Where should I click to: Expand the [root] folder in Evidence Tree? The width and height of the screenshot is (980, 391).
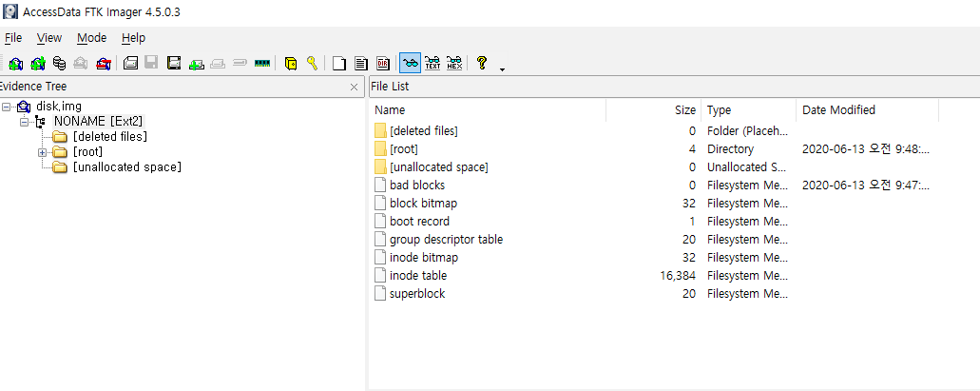[42, 152]
